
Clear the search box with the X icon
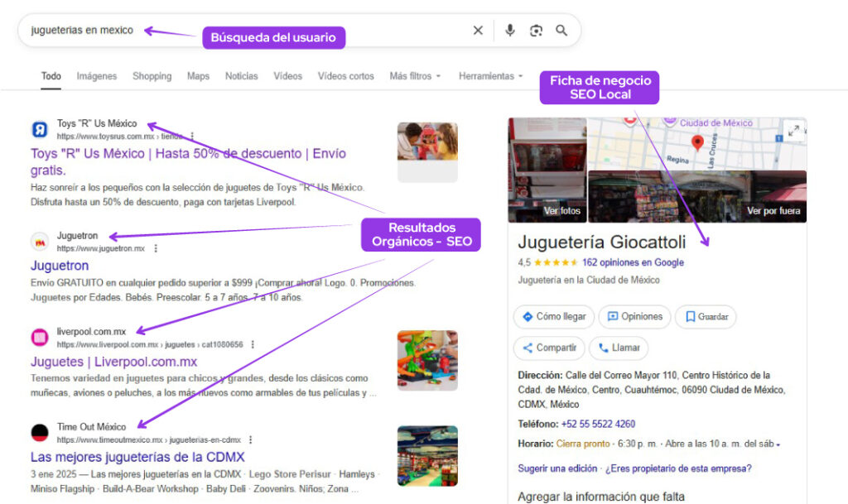coord(478,31)
